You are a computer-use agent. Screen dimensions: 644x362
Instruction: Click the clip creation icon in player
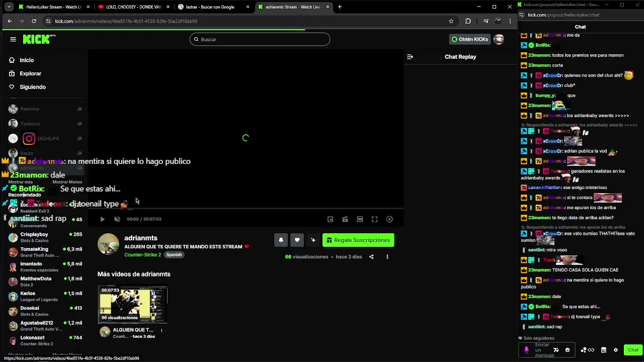345,219
